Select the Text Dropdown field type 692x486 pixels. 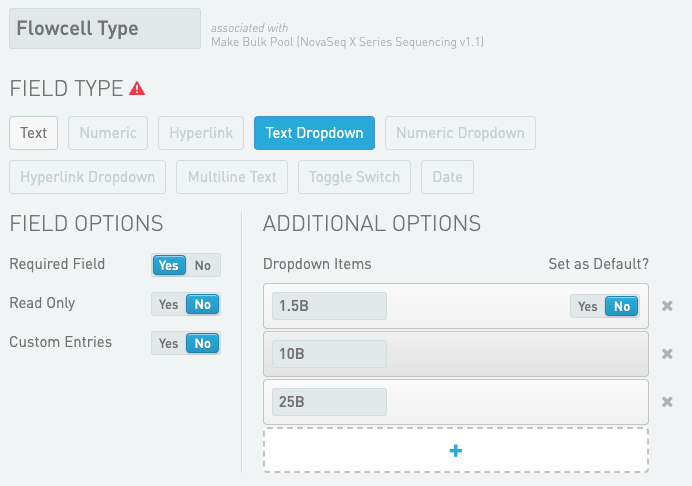click(314, 133)
